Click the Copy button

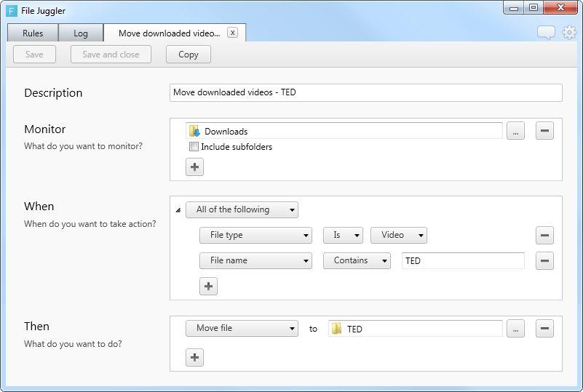click(188, 55)
